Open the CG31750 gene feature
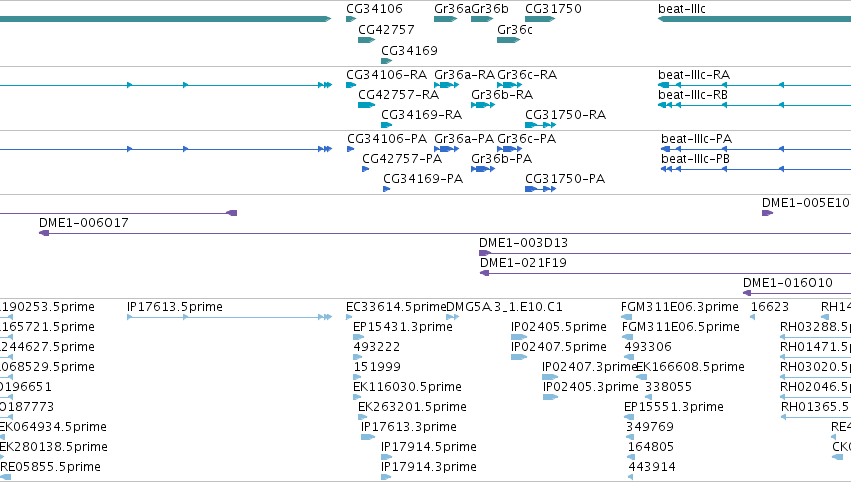Image resolution: width=851 pixels, height=482 pixels. (540, 19)
